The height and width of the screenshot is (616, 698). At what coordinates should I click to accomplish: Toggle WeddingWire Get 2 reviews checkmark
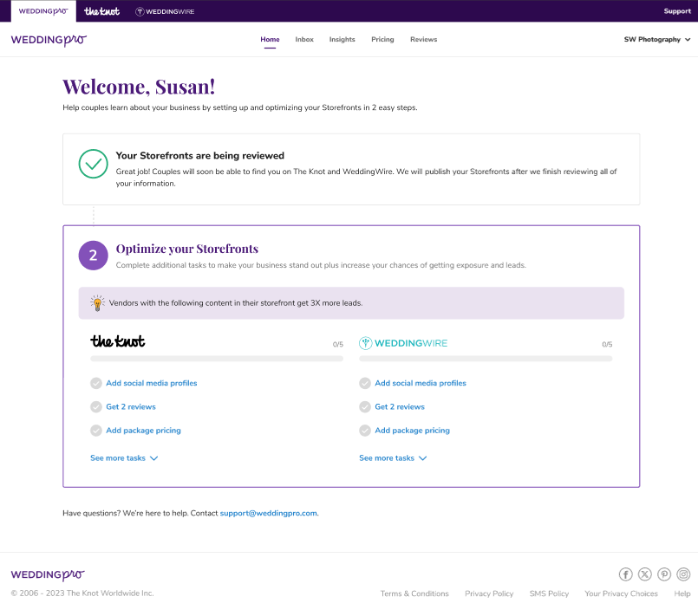[x=365, y=406]
